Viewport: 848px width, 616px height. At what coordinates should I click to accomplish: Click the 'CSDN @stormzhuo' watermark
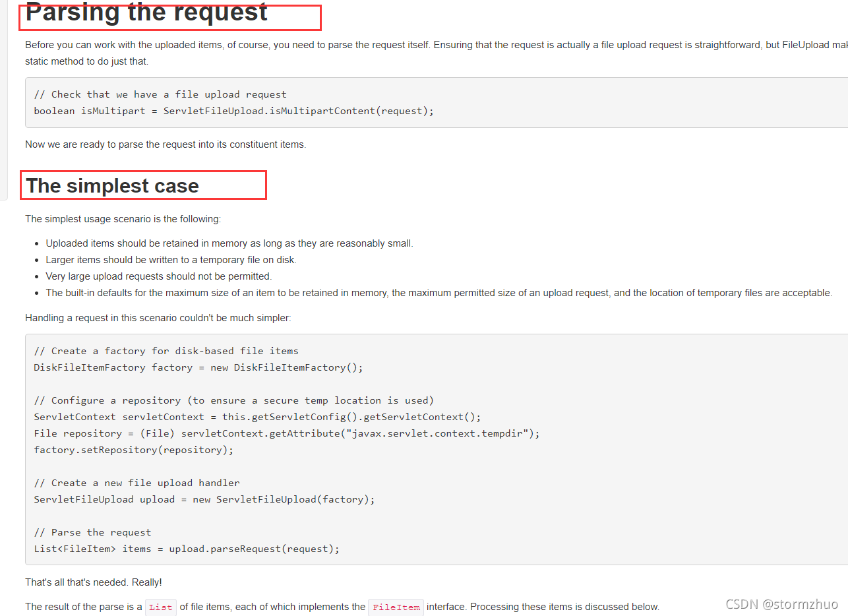coord(781,604)
